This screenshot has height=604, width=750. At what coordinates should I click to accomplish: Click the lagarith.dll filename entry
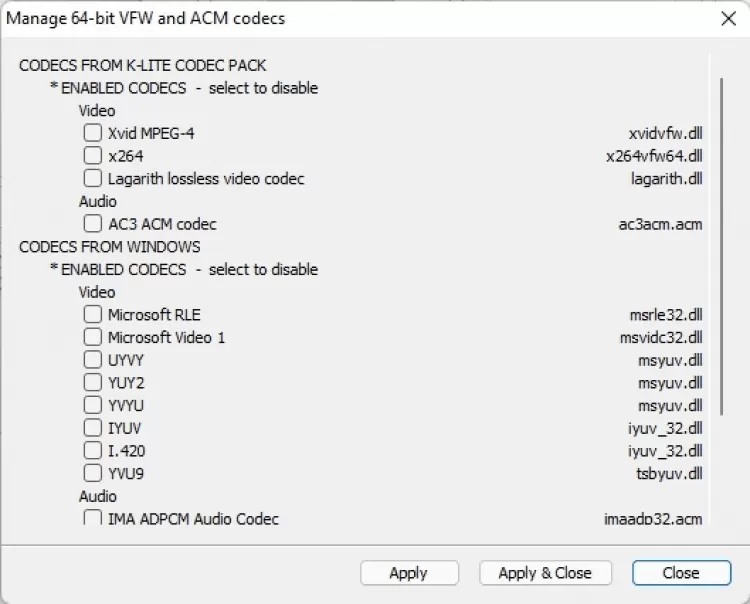point(669,179)
